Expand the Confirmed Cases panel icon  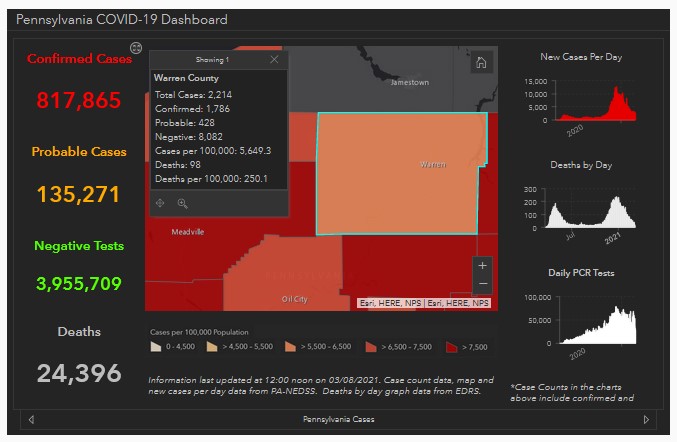[x=136, y=47]
